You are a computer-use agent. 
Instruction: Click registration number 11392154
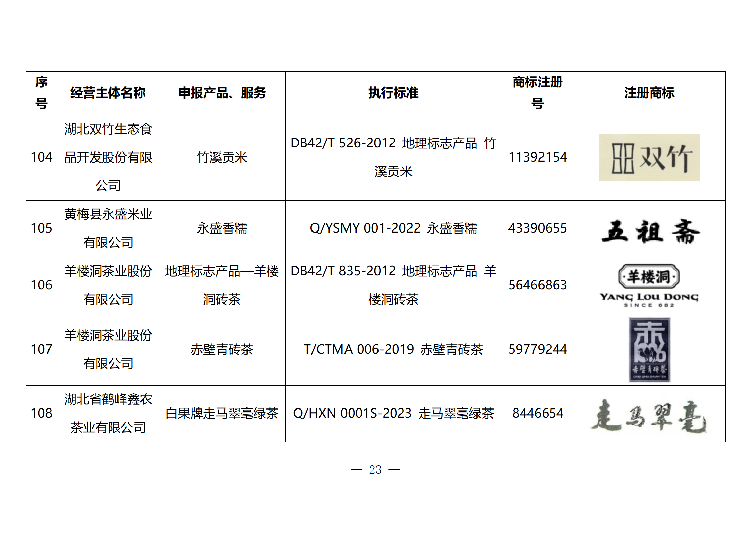(537, 157)
